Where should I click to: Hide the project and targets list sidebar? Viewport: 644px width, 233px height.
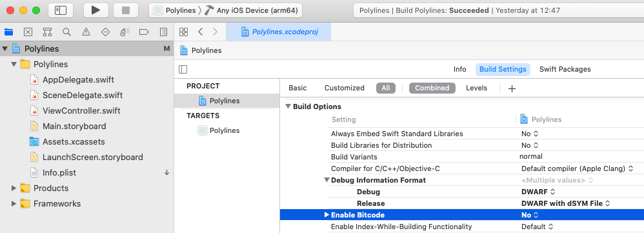pos(183,70)
